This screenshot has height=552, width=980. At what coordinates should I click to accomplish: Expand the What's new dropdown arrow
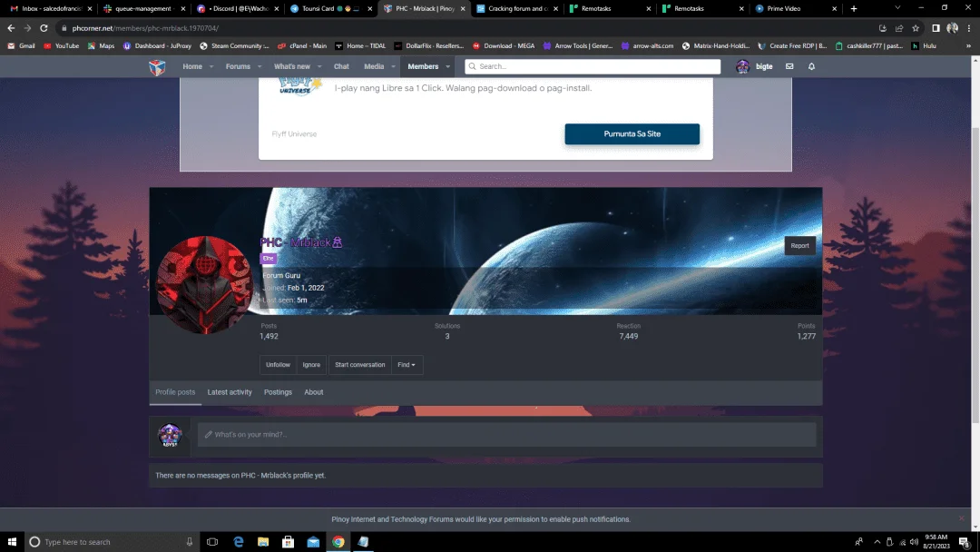319,67
